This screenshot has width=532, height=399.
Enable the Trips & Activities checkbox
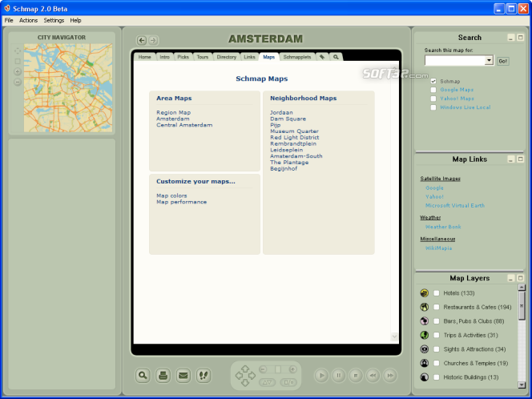(437, 335)
